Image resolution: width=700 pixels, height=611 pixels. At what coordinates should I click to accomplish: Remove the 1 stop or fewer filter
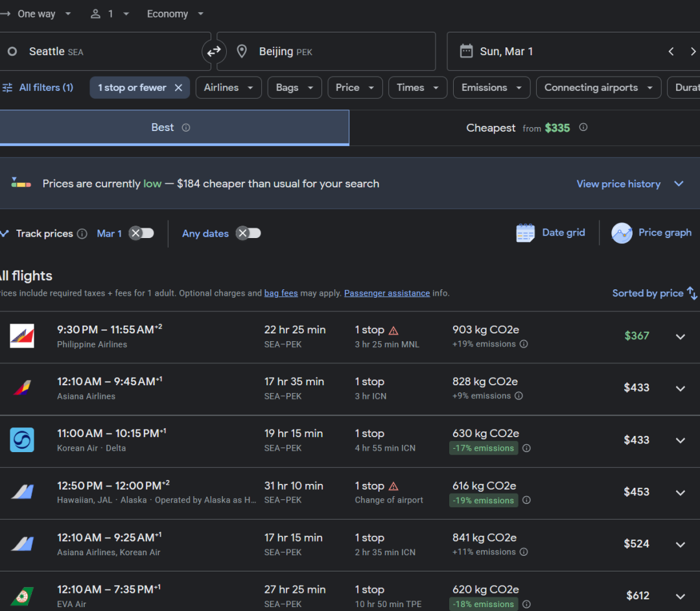[x=178, y=88]
